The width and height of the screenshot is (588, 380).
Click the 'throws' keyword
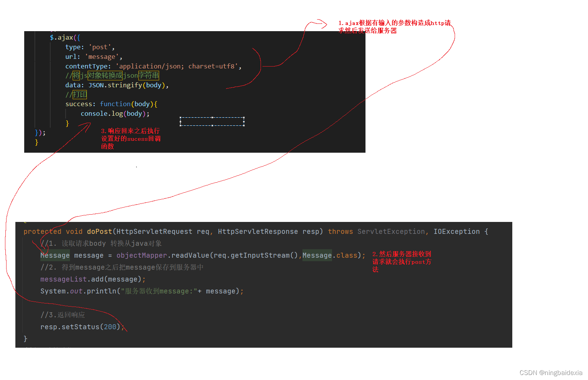pos(341,232)
